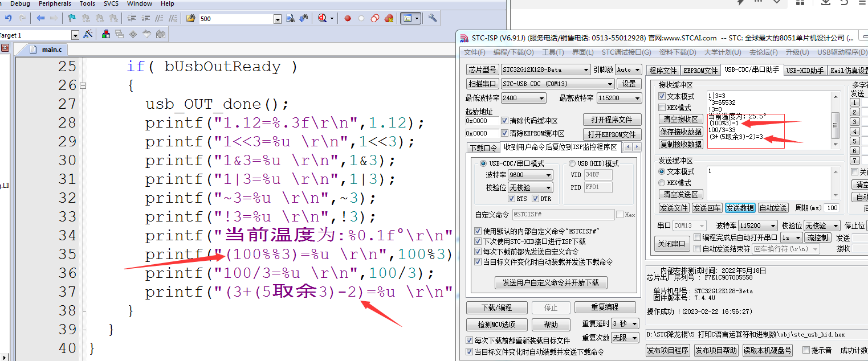Viewport: 868px width, 361px height.
Task: Click the Find icon beside the search box
Action: tap(290, 18)
